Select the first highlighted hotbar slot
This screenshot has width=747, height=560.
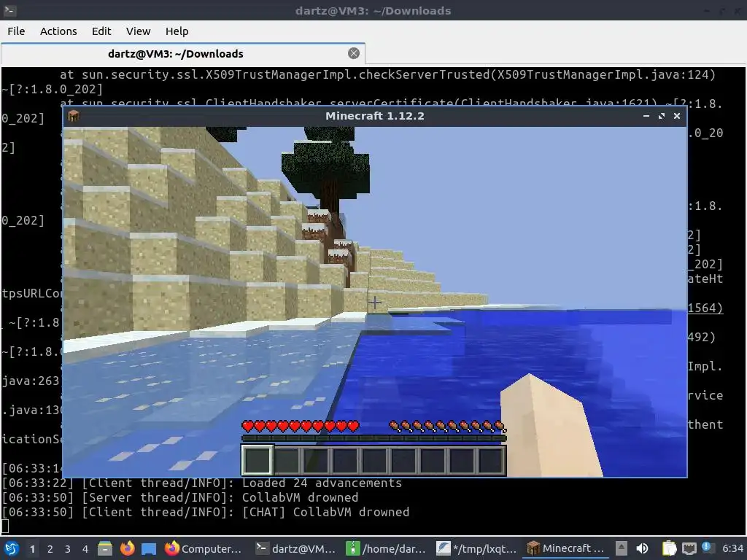point(258,460)
